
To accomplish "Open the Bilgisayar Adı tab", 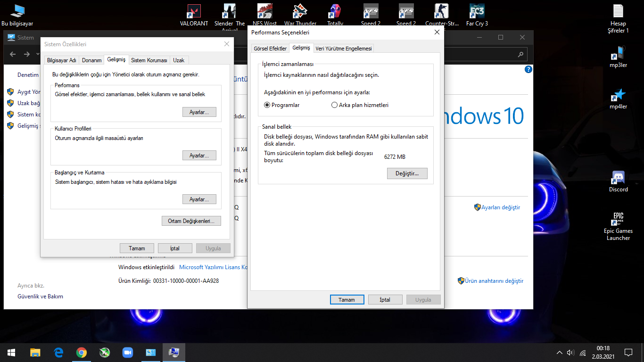I will [x=62, y=60].
